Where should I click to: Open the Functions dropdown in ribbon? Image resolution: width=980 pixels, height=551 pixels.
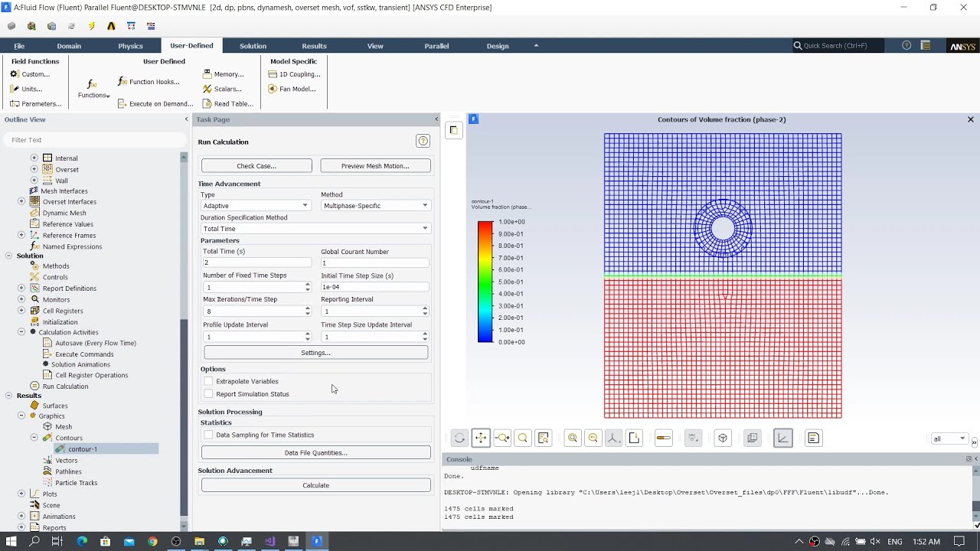click(x=93, y=89)
